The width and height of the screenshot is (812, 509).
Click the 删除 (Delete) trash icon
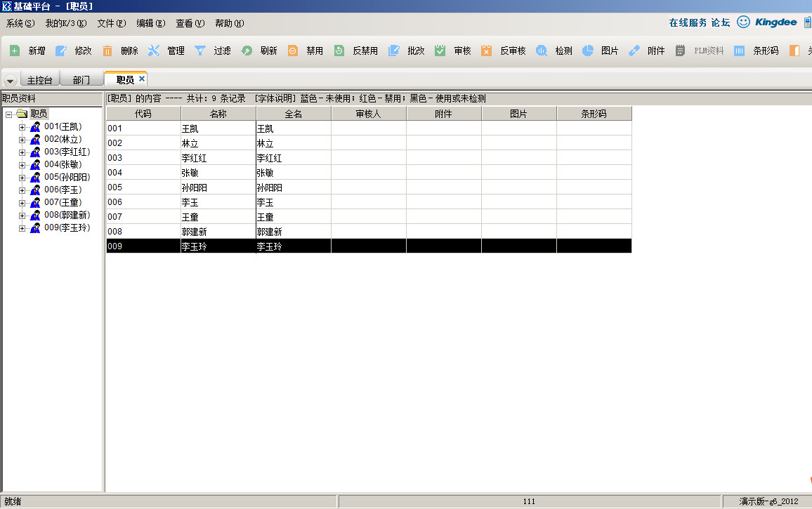click(107, 51)
